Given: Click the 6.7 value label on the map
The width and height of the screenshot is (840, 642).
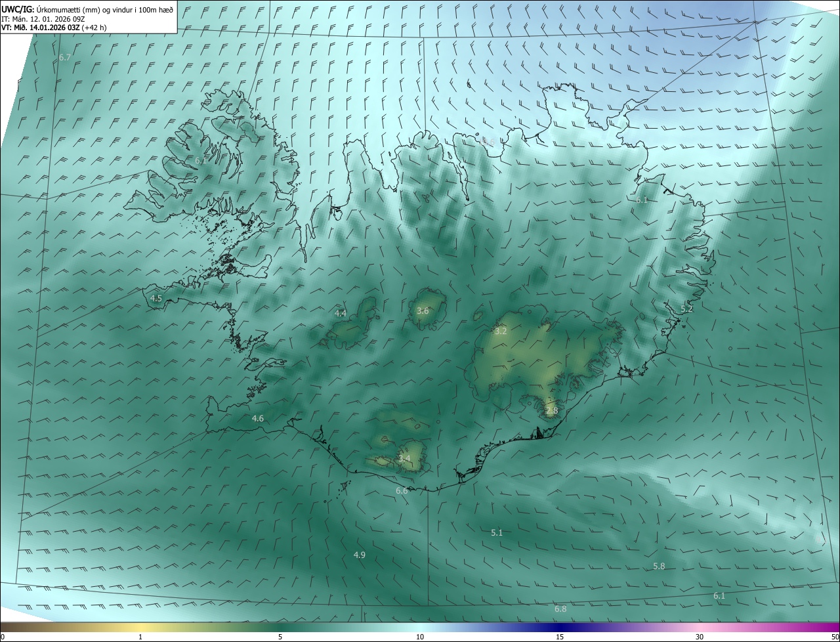Looking at the screenshot, I should point(65,58).
